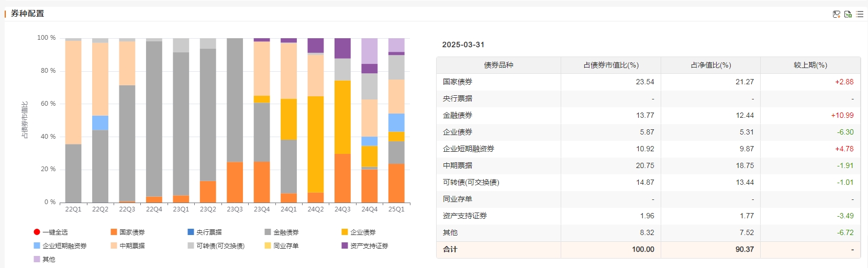Toggle the 资产支持证券 legend series
This screenshot has width=868, height=268.
click(365, 245)
